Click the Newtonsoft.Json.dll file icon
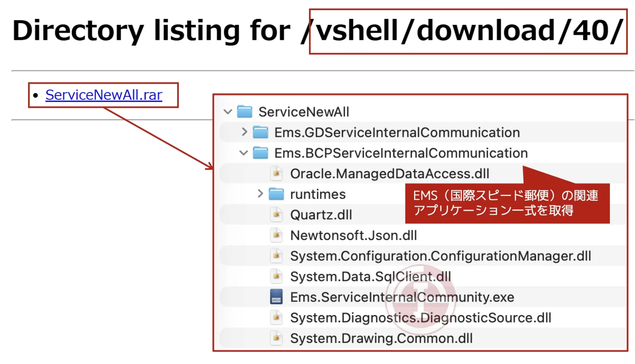635x364 pixels. (x=276, y=235)
